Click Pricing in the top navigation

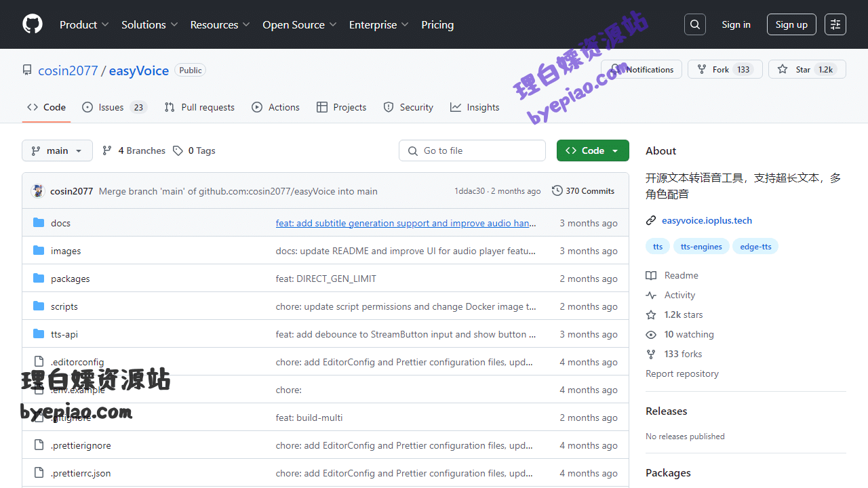pyautogui.click(x=437, y=24)
